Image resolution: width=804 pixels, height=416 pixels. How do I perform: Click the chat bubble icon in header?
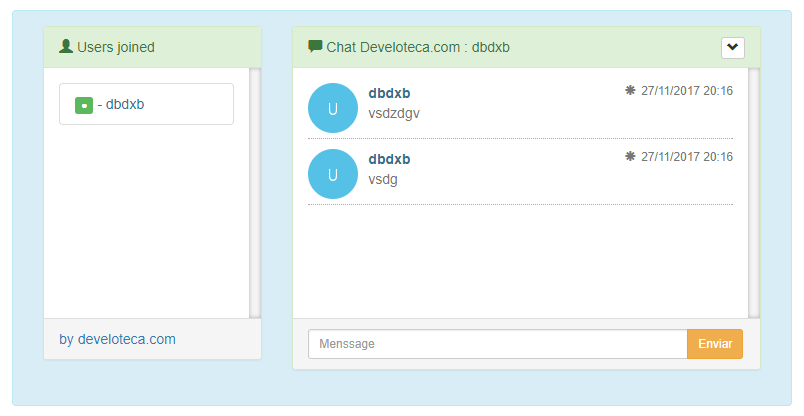(x=315, y=46)
